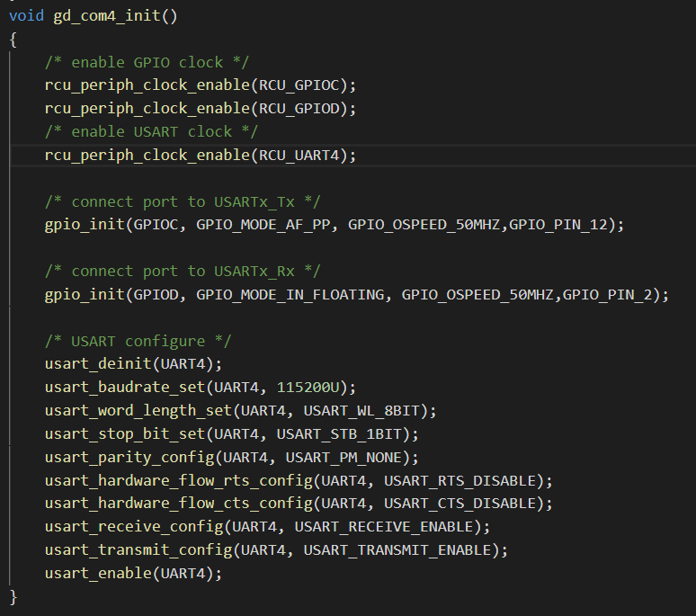
Task: Click GPIO_MODE_AF_PP in the code
Action: [263, 225]
